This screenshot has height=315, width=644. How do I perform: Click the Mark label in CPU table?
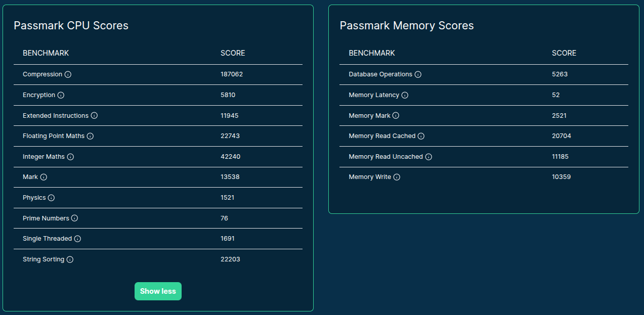[x=30, y=177]
